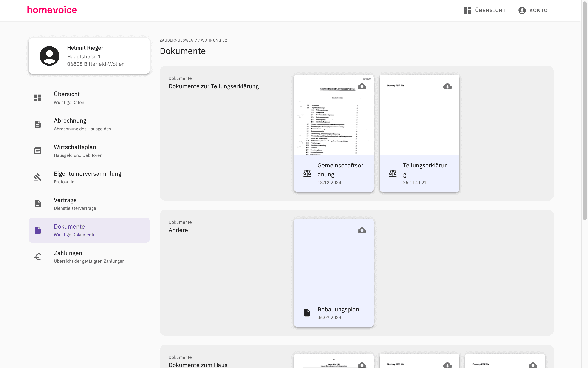Click the Dokumente zum Haus section heading
The height and width of the screenshot is (368, 588).
(198, 365)
